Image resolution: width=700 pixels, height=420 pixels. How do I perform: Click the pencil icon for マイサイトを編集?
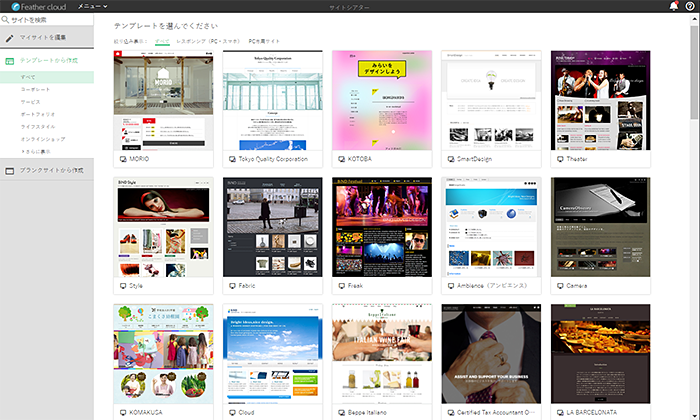tap(10, 38)
